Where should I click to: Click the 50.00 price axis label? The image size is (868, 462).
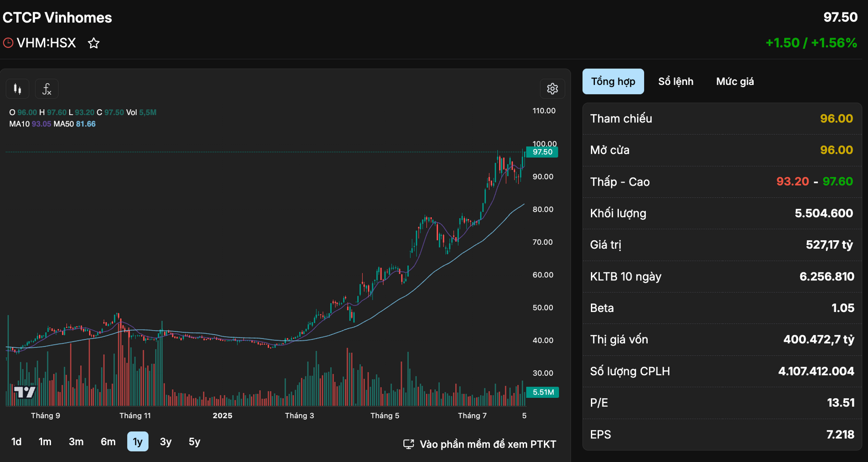pos(542,308)
